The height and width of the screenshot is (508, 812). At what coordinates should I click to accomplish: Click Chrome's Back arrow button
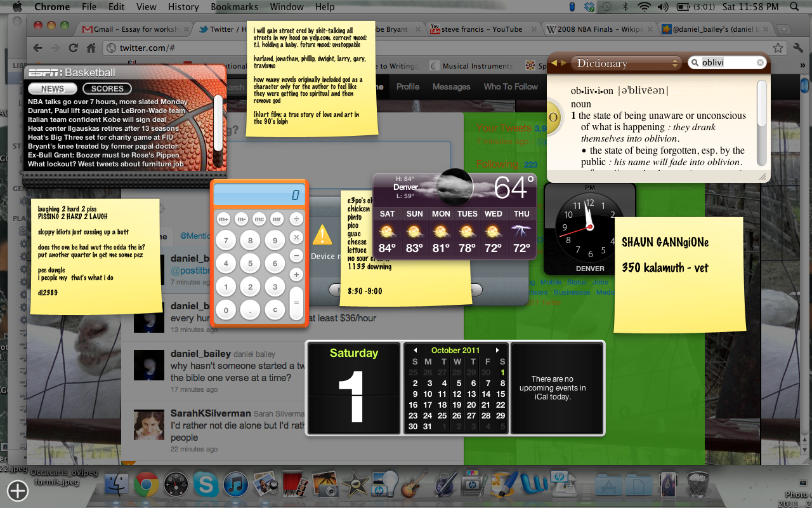[x=37, y=48]
